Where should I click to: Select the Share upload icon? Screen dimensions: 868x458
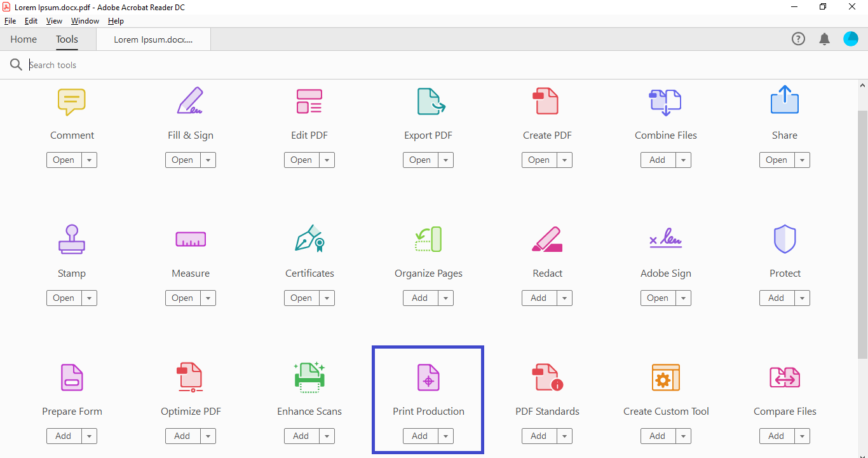(785, 100)
